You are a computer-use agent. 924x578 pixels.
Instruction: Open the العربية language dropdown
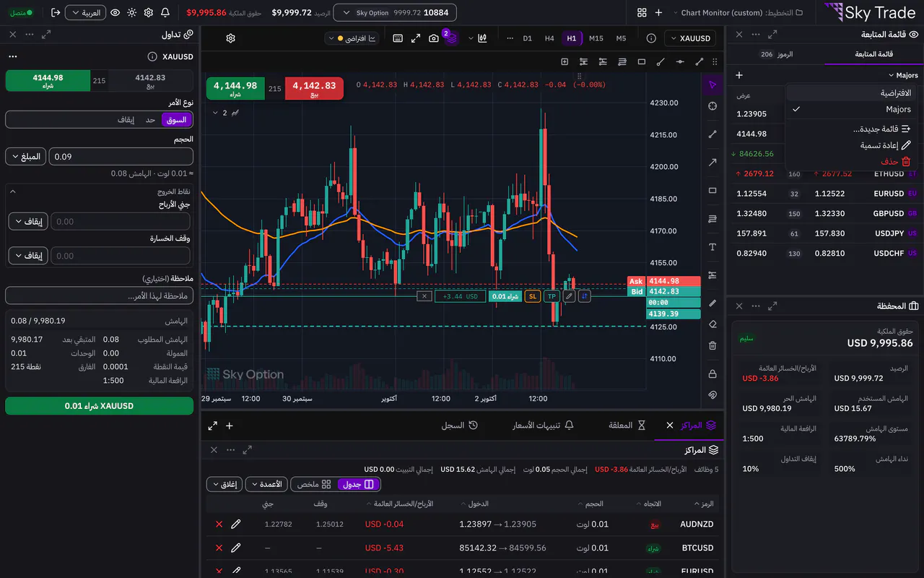pyautogui.click(x=85, y=12)
